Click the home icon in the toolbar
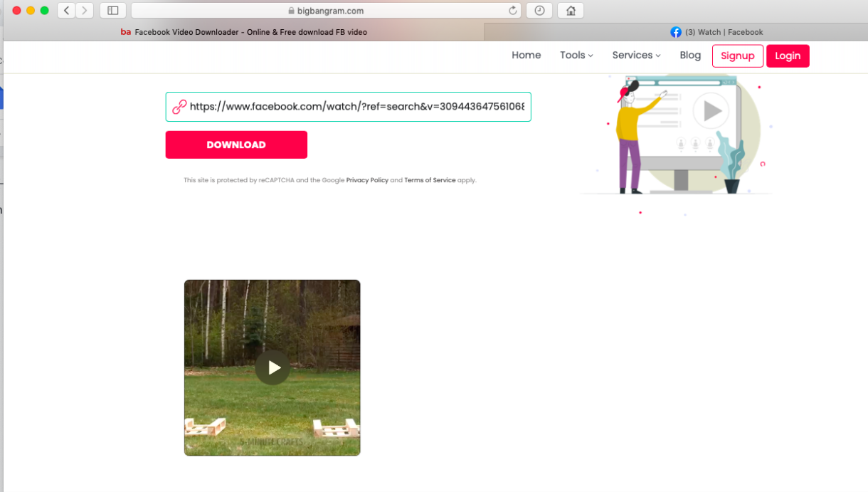This screenshot has width=868, height=492. click(570, 10)
